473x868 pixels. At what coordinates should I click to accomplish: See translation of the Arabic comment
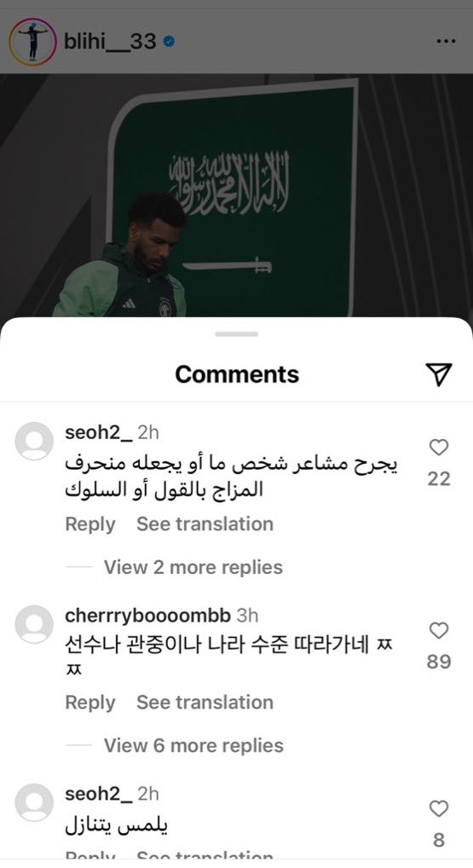[205, 524]
